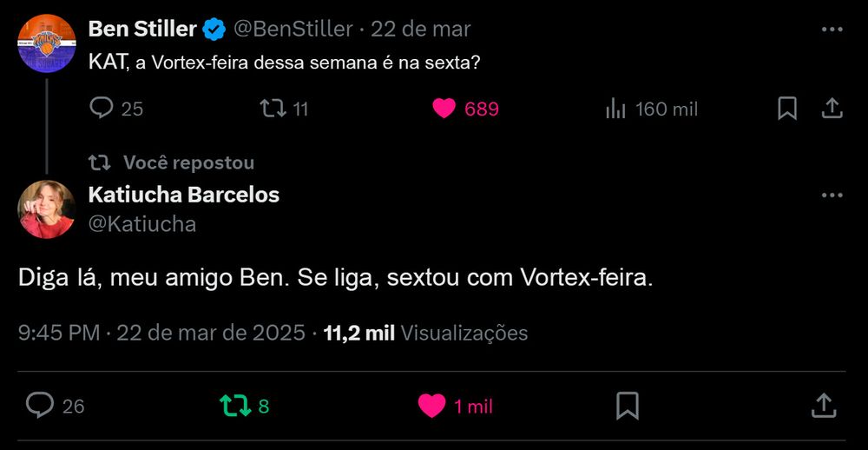Viewport: 868px width, 450px height.
Task: Bookmark Ben Stiller's tweet
Action: coord(787,109)
